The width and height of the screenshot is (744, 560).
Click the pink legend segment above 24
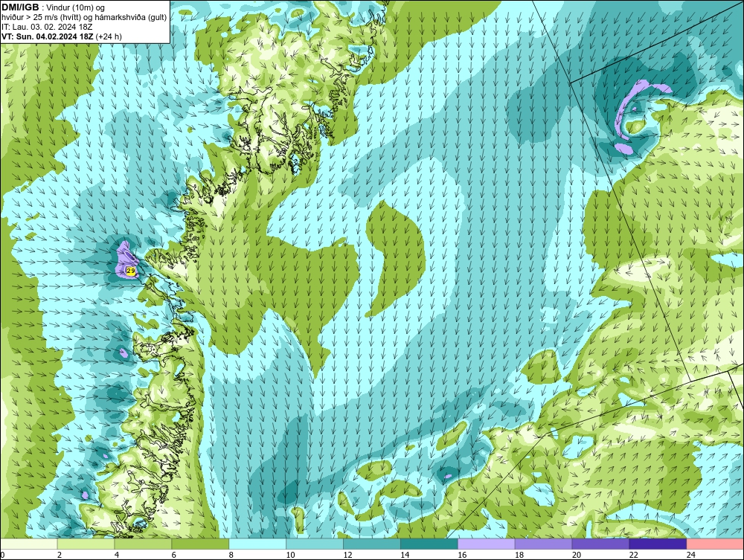[x=715, y=544]
